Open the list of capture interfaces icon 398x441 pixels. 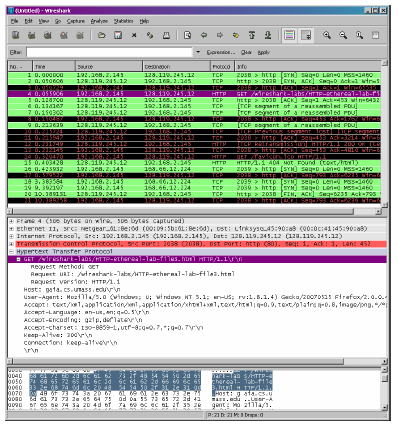tap(16, 35)
